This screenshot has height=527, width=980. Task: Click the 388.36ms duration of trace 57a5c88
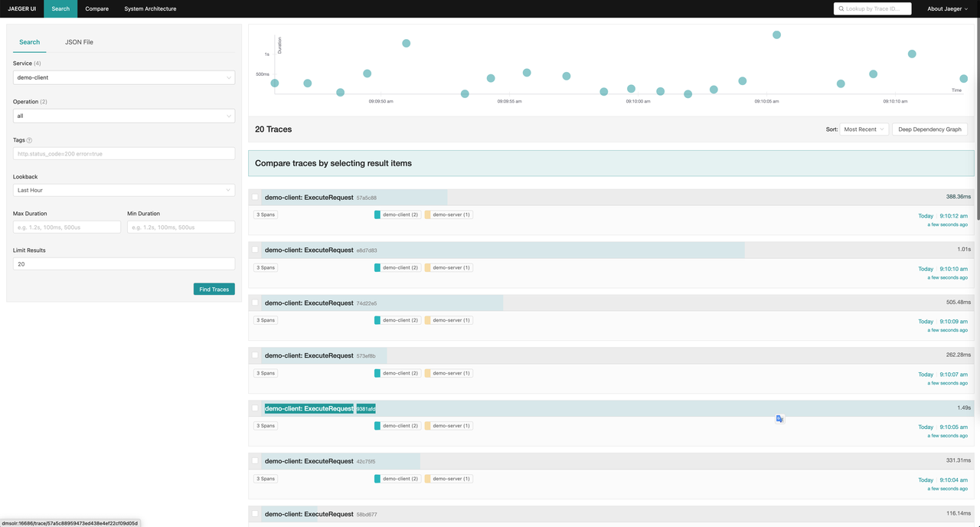click(x=958, y=197)
